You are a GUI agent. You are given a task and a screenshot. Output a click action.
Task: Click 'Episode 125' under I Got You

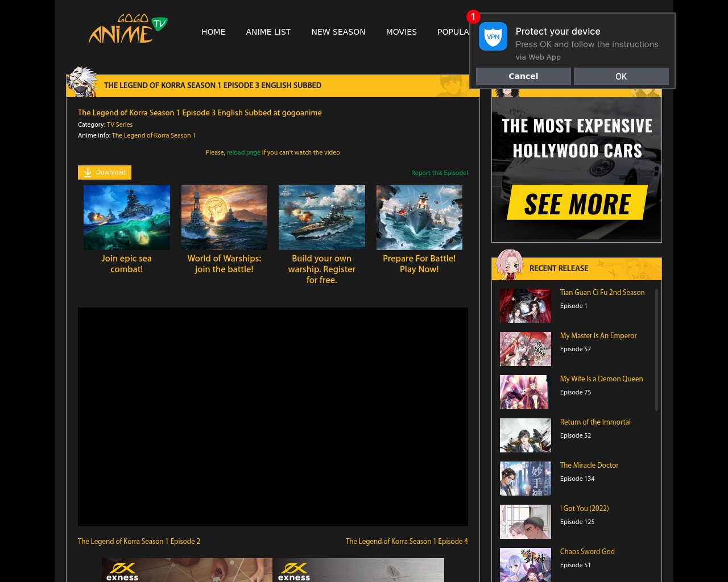coord(577,522)
